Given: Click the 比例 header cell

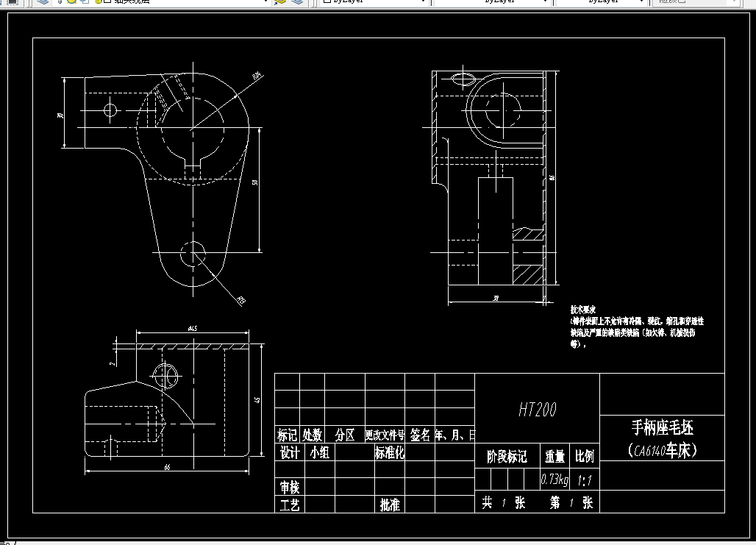Looking at the screenshot, I should tap(585, 456).
